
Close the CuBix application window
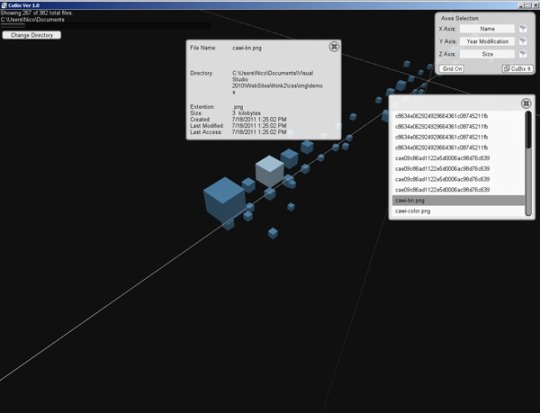536,5
